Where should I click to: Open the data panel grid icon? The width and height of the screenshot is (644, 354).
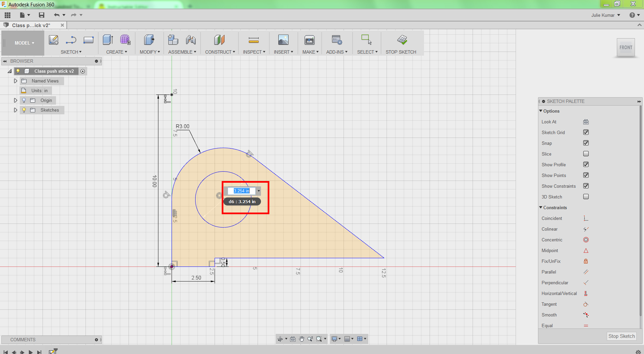(x=7, y=15)
